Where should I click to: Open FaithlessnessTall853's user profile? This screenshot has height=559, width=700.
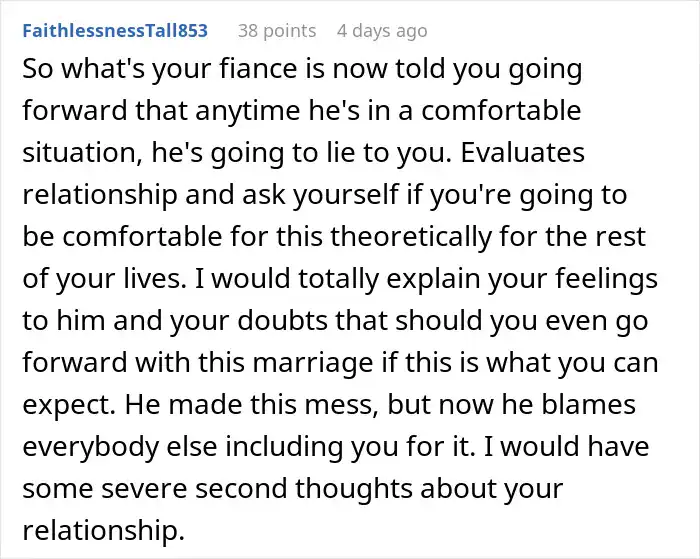click(115, 30)
